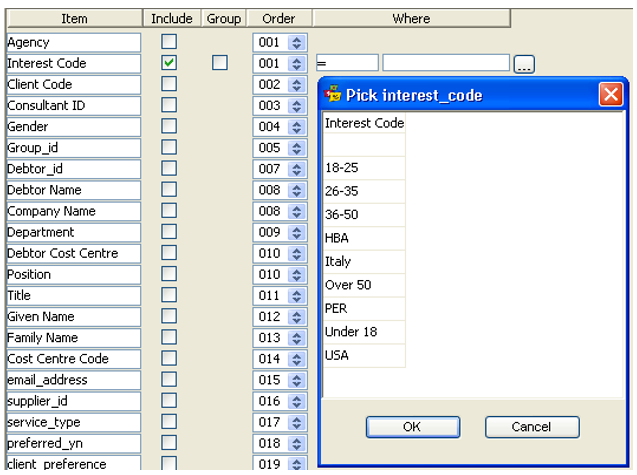This screenshot has width=637, height=475.
Task: Tick Include for preferred_yn
Action: 169,443
